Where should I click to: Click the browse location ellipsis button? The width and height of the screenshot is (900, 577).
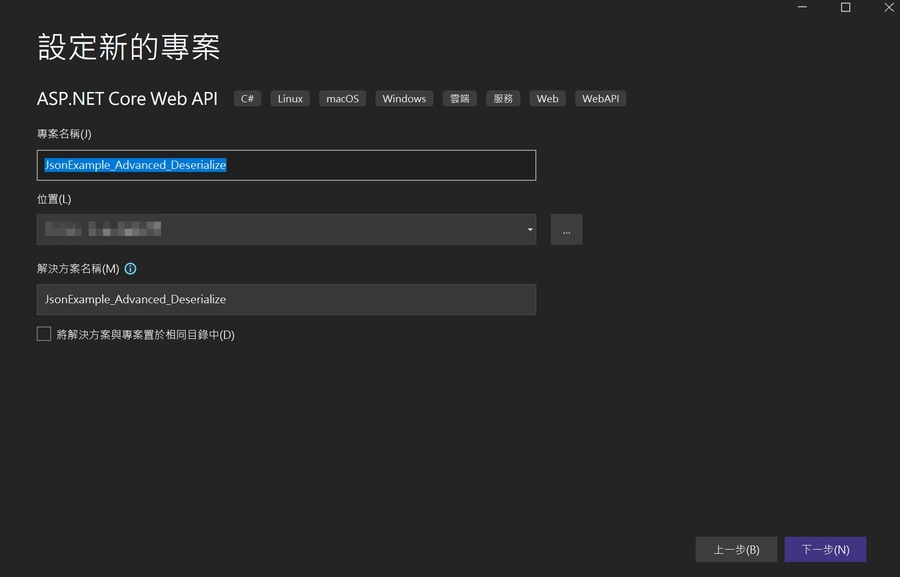point(566,230)
